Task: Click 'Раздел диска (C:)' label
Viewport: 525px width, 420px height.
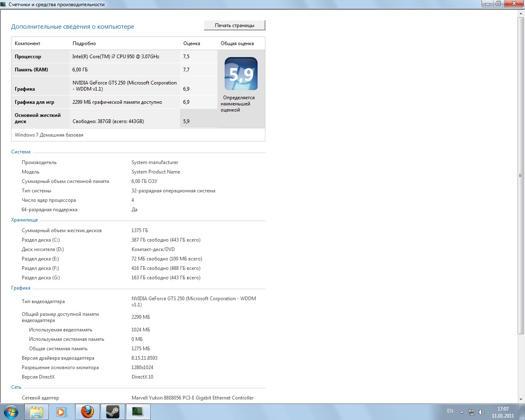Action: (x=41, y=240)
